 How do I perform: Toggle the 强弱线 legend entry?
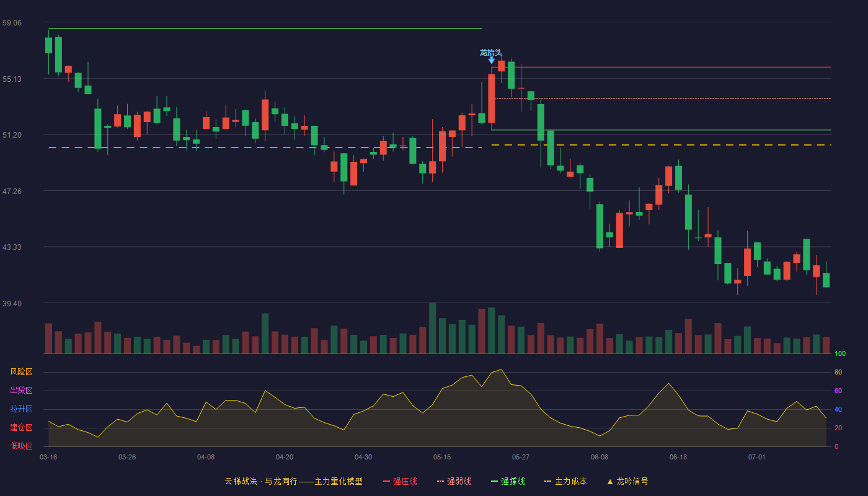[454, 481]
